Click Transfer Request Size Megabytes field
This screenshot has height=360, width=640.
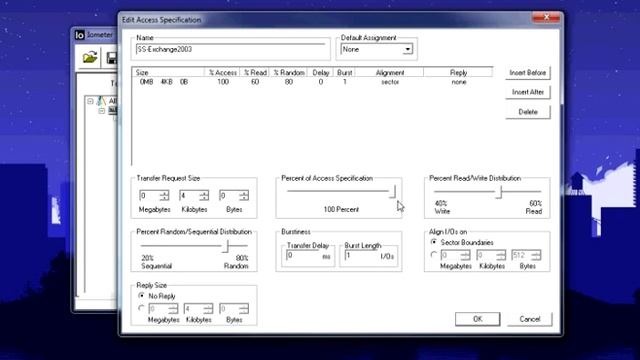coord(149,196)
